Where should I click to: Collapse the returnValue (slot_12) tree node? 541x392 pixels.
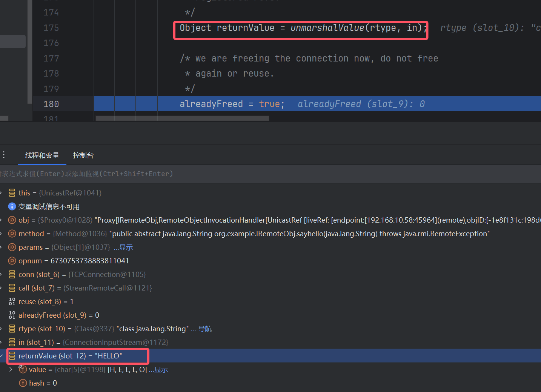pos(2,356)
